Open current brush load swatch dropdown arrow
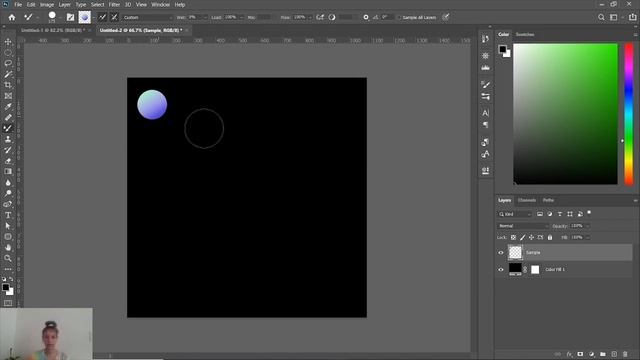 [94, 18]
